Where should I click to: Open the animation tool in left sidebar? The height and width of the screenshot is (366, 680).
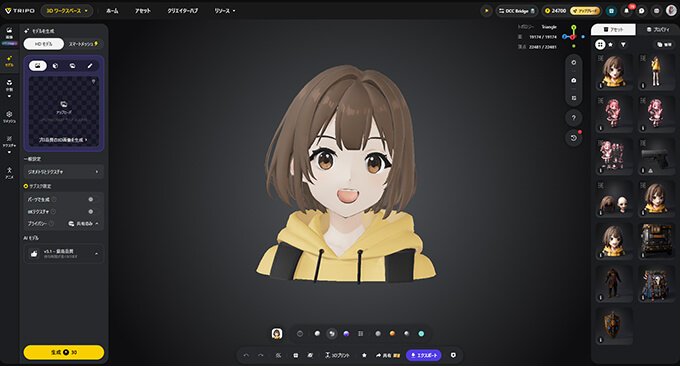click(x=10, y=173)
